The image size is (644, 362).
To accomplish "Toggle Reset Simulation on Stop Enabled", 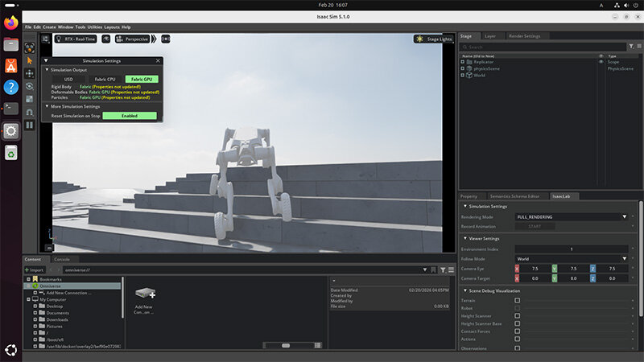I will click(x=129, y=116).
